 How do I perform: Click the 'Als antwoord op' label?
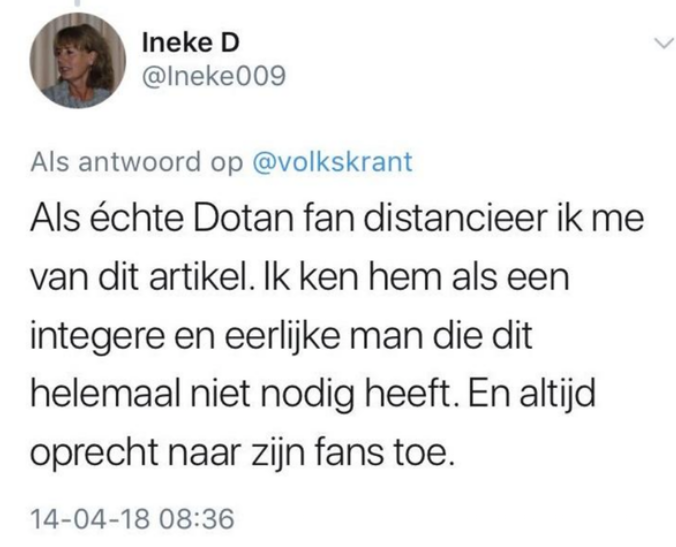point(137,163)
